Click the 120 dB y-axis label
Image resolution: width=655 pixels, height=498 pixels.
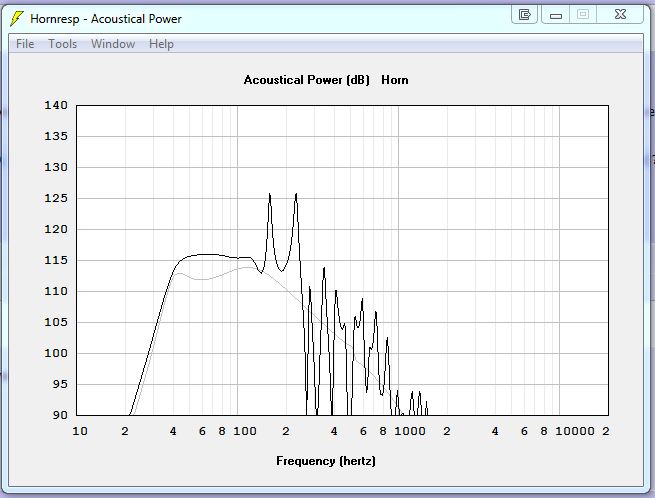[56, 229]
